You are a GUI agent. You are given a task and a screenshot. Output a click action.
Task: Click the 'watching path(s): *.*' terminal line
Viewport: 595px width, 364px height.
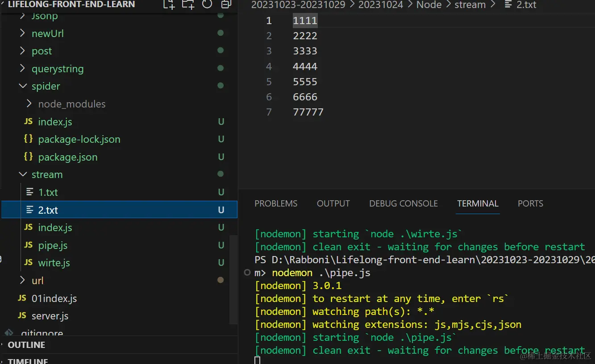pyautogui.click(x=345, y=311)
